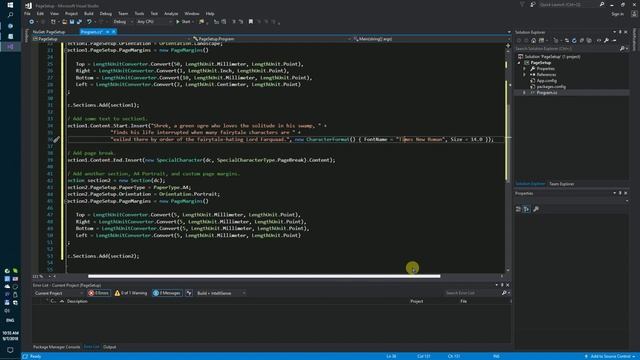Toggle the 0 Errors filter
Image resolution: width=640 pixels, height=360 pixels.
[98, 293]
